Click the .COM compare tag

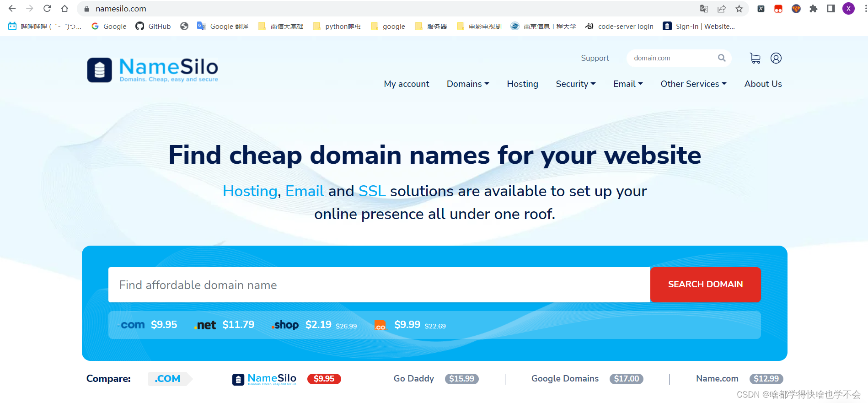coord(170,379)
